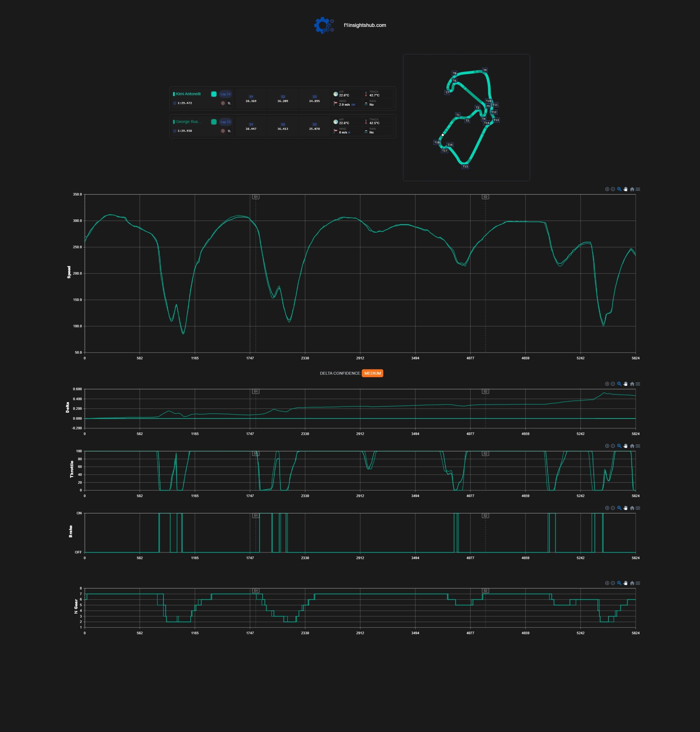Enable panning on the Brake chart
This screenshot has height=732, width=700.
tap(625, 508)
